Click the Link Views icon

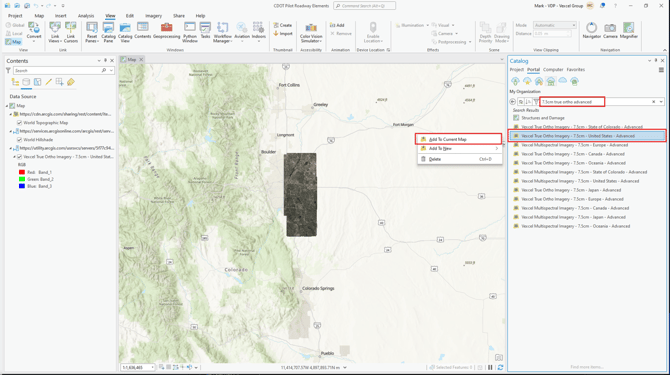click(x=55, y=32)
